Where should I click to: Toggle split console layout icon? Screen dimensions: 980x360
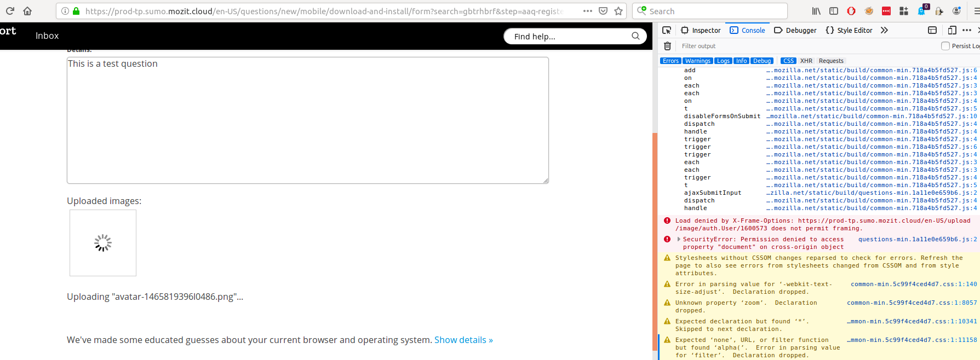pyautogui.click(x=932, y=30)
